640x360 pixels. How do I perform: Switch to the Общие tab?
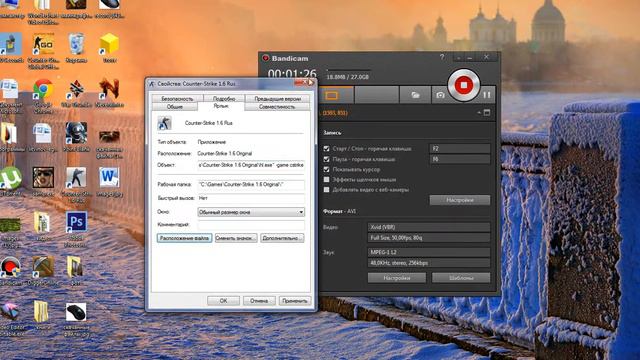pyautogui.click(x=175, y=107)
